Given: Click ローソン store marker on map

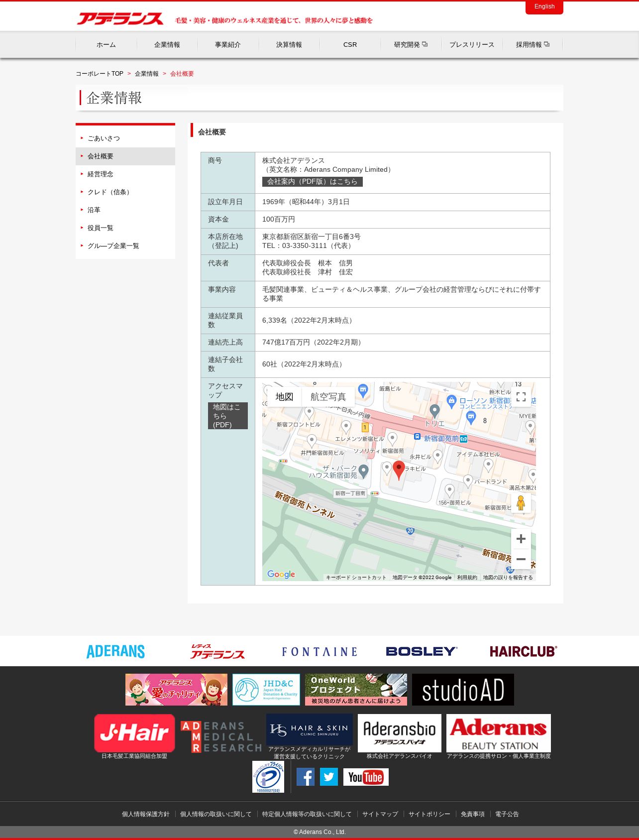Looking at the screenshot, I should pyautogui.click(x=451, y=401).
